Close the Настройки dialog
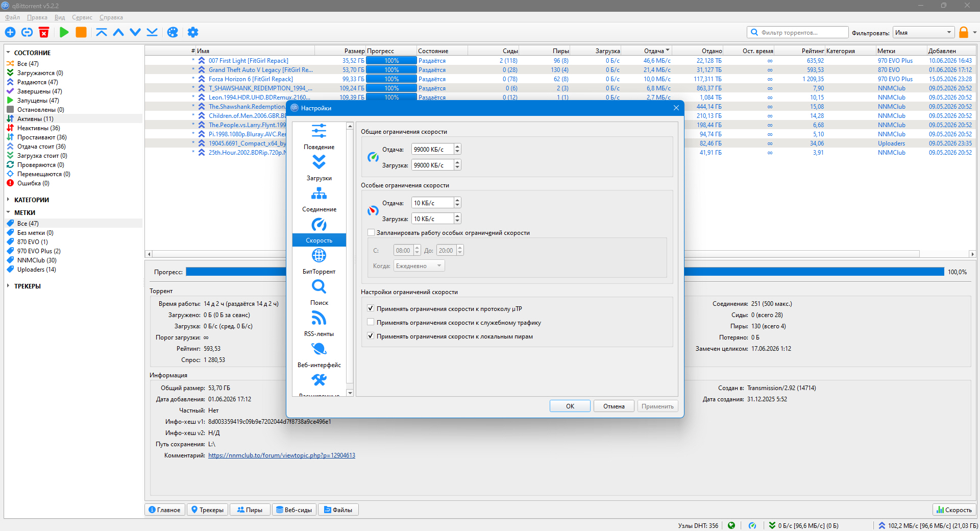The image size is (980, 531). 676,108
